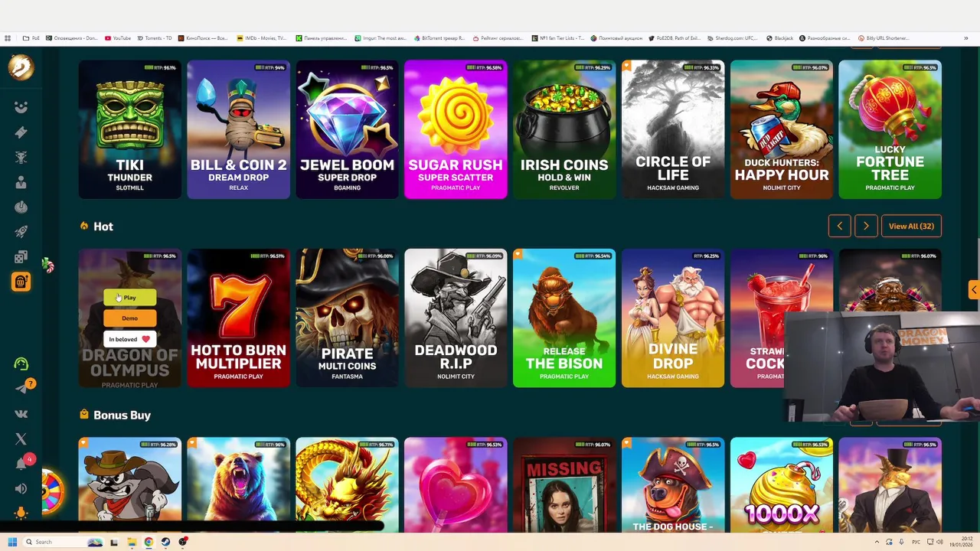This screenshot has width=980, height=551.
Task: Select the roulette chip sidebar icon
Action: click(21, 207)
